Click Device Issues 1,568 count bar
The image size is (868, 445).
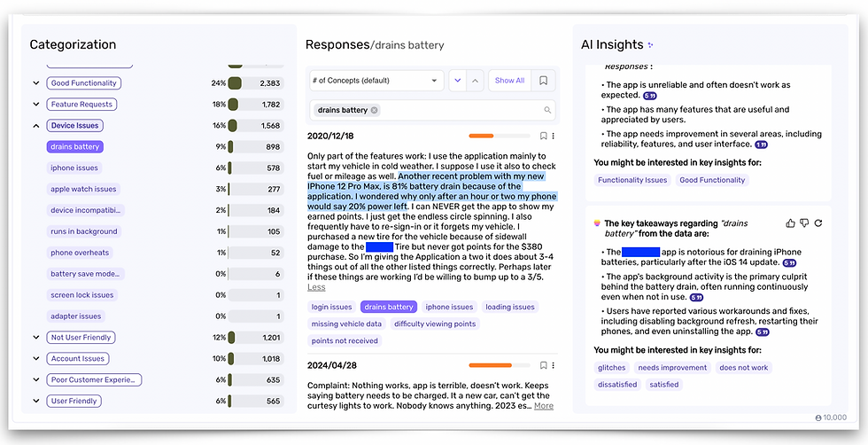pos(256,126)
